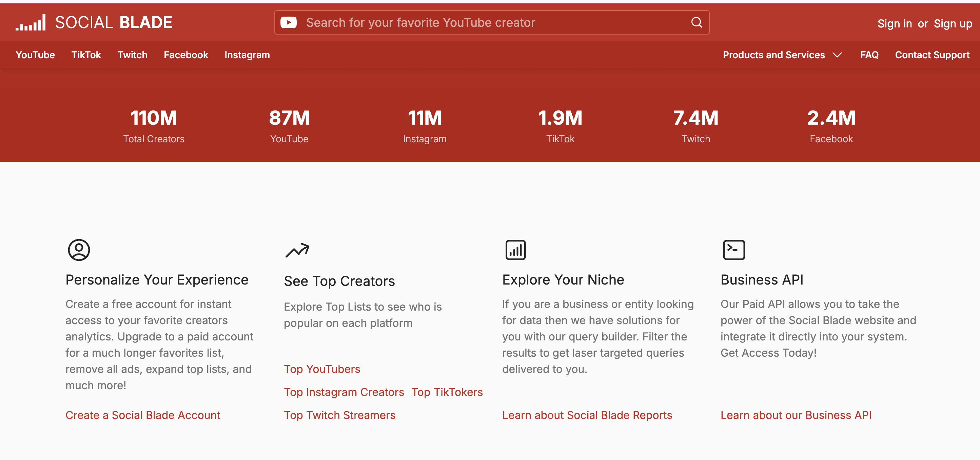Focus the YouTube creator search field
The width and height of the screenshot is (980, 460).
(491, 23)
